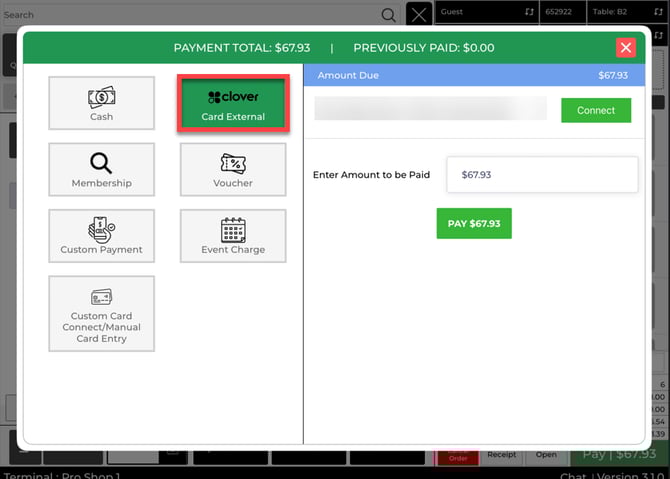Select Voucher payment option
The height and width of the screenshot is (479, 670).
click(232, 169)
